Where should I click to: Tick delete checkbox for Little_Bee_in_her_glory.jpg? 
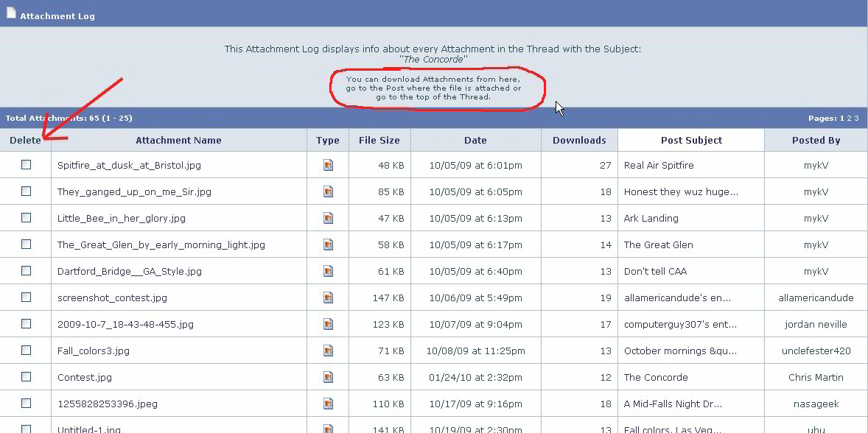pyautogui.click(x=26, y=217)
